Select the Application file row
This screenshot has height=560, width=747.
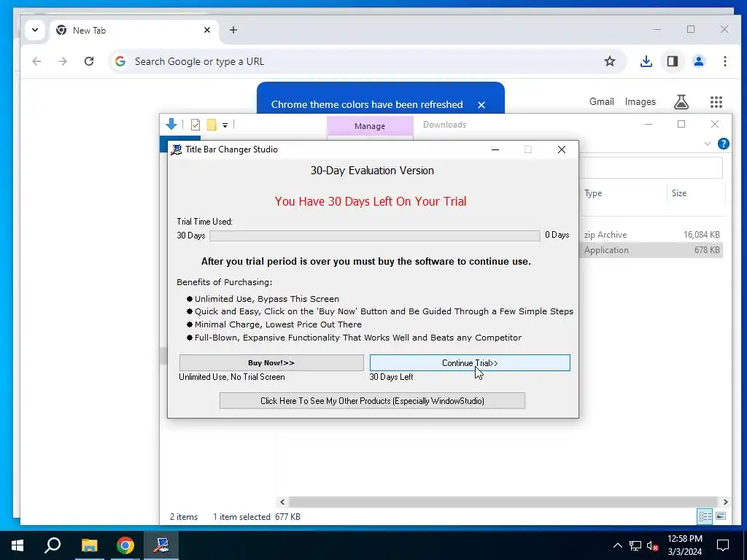tap(651, 250)
